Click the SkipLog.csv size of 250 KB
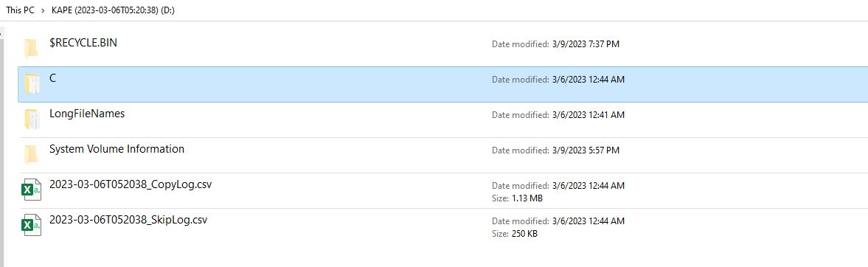This screenshot has width=868, height=267. (515, 234)
